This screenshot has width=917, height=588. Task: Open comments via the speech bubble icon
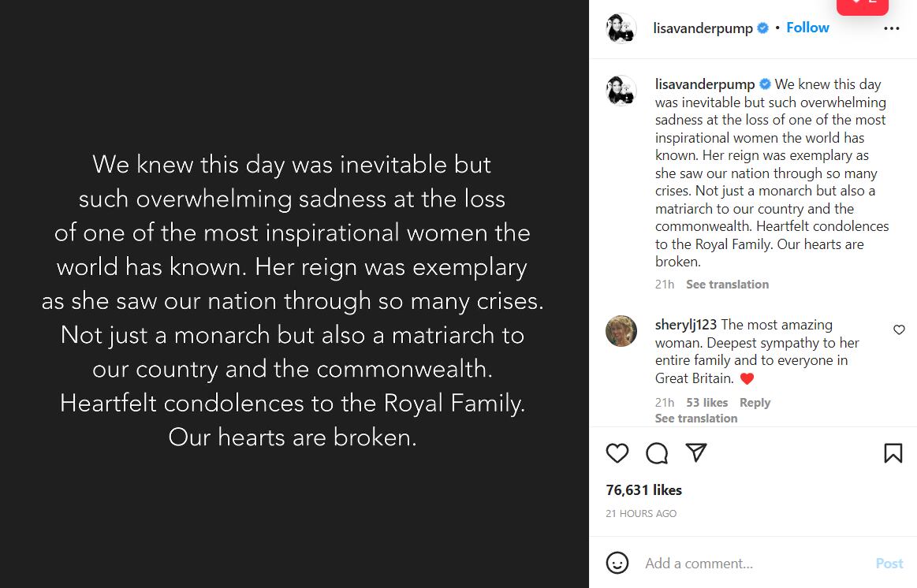click(x=657, y=453)
